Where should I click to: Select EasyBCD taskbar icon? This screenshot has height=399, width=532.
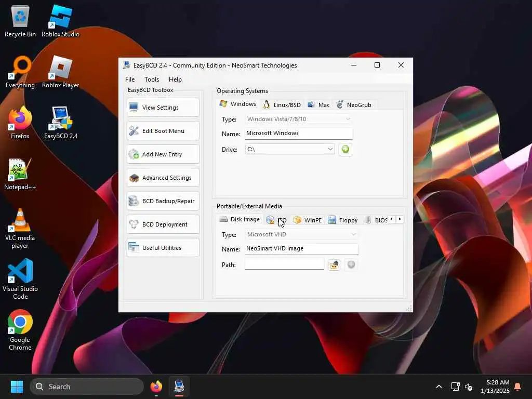pos(179,387)
